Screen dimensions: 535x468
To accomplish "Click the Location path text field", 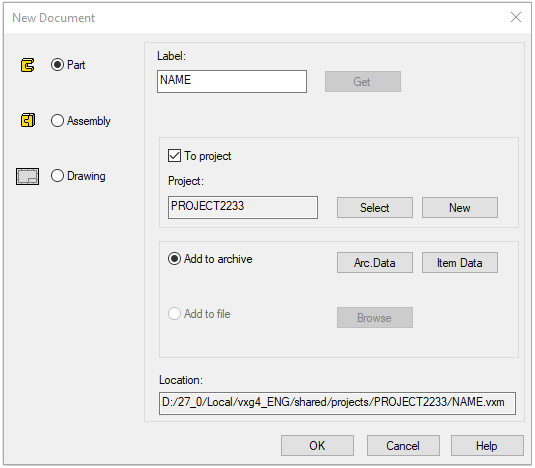I will 337,403.
